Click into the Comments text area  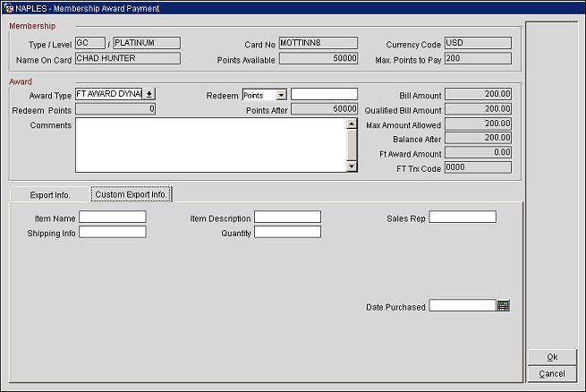click(x=210, y=145)
